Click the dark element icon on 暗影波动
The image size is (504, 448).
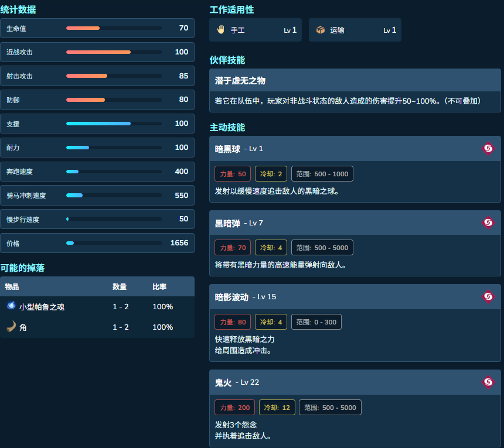point(488,296)
